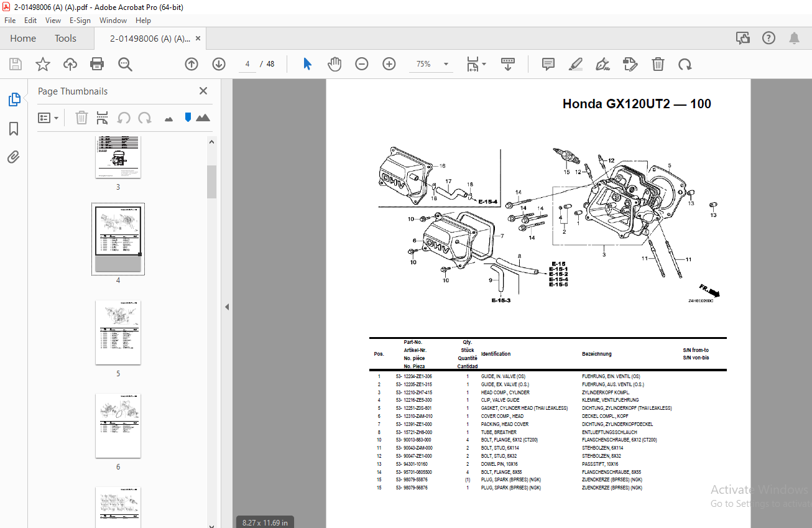Click the thumbnails panel scroll up arrow
Image resolution: width=812 pixels, height=528 pixels.
pyautogui.click(x=211, y=141)
